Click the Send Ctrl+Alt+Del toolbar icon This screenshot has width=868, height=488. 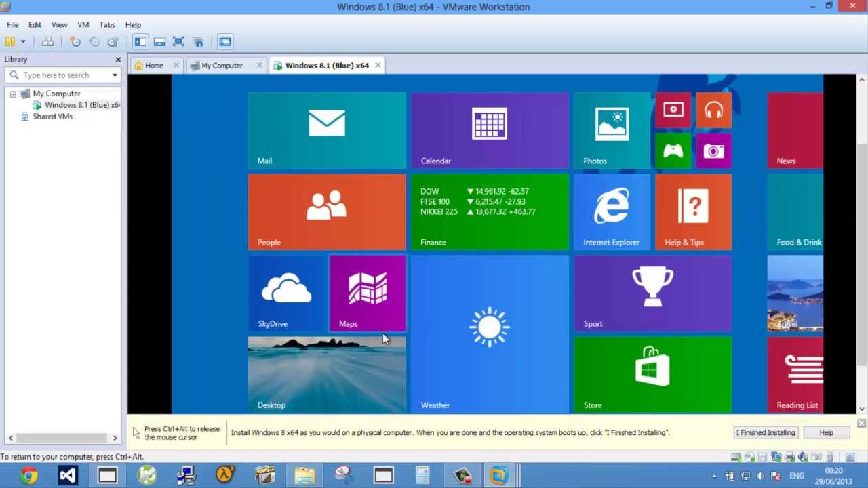(47, 41)
